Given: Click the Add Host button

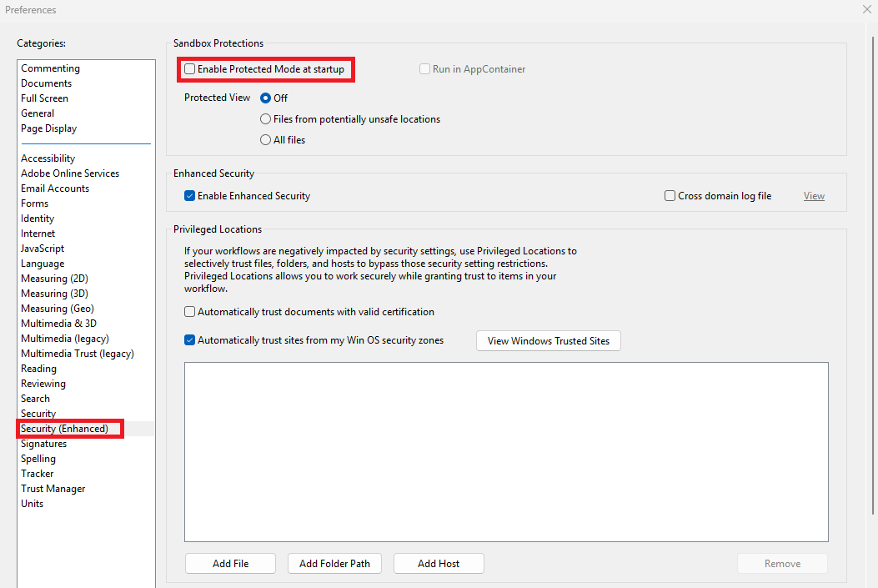Looking at the screenshot, I should pos(439,563).
